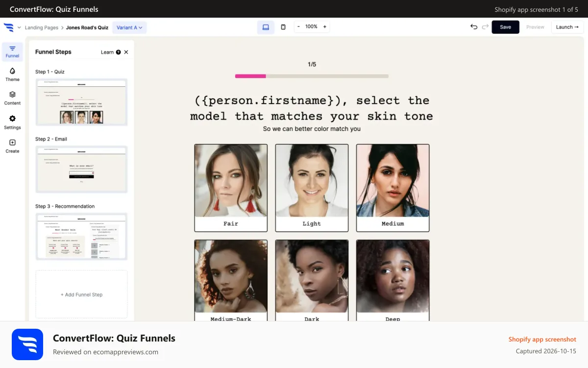Redo the last change

pos(485,27)
